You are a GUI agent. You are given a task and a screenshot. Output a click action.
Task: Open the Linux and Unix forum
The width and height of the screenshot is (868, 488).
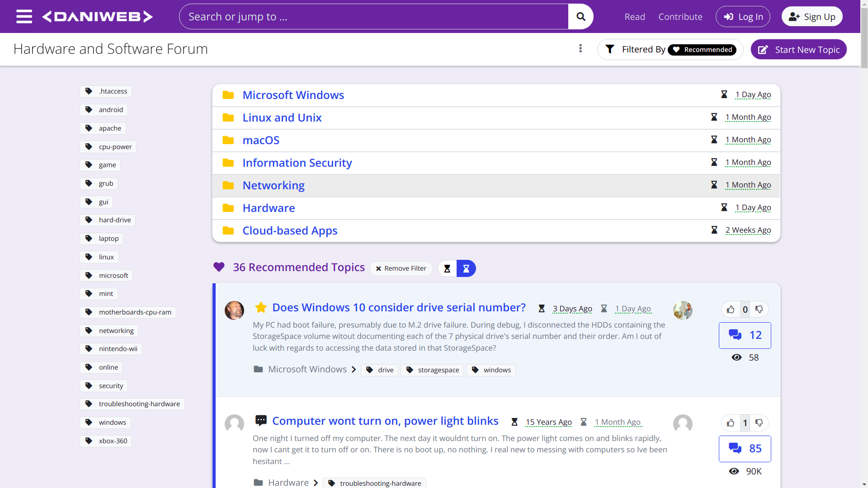pos(282,117)
